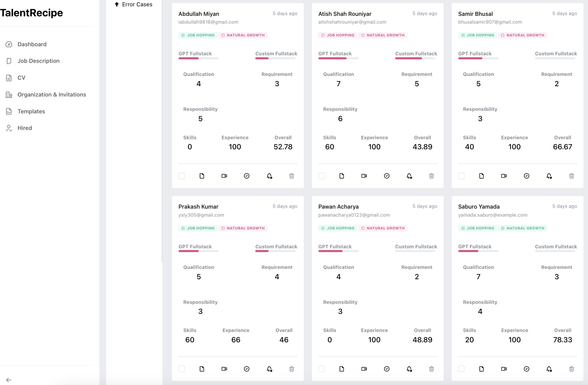Click checkmark approve icon on Samir Bhusal's card
The height and width of the screenshot is (385, 588).
tap(526, 176)
